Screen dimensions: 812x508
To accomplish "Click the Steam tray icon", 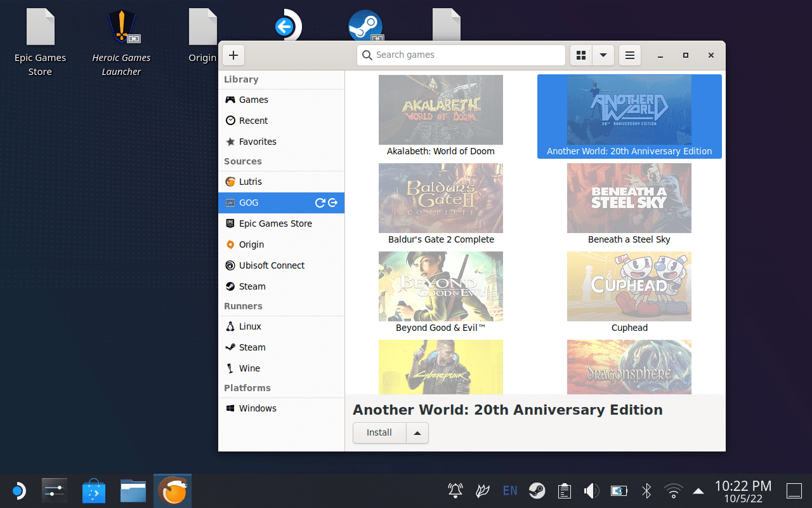I will [x=537, y=490].
